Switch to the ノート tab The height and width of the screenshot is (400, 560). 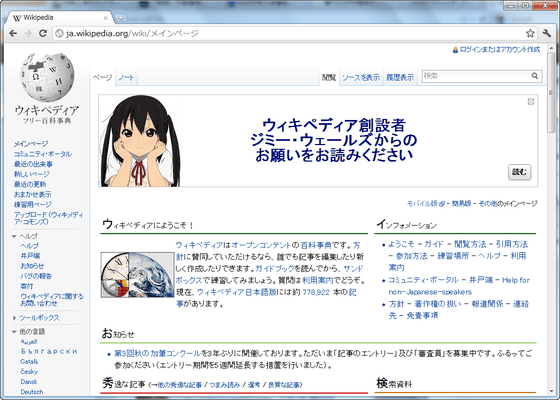coord(126,78)
